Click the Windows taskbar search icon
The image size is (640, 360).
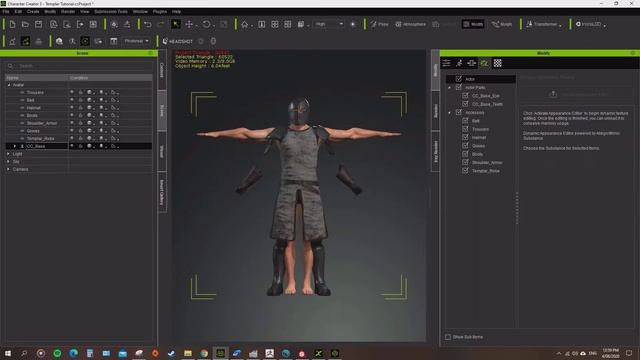24,353
